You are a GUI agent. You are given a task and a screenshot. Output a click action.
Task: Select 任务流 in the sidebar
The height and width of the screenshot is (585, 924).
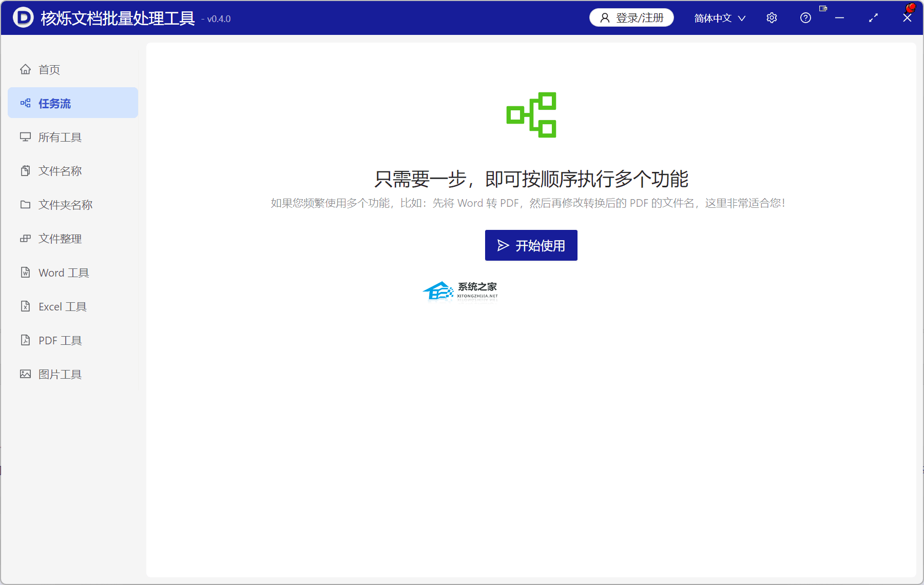tap(73, 103)
